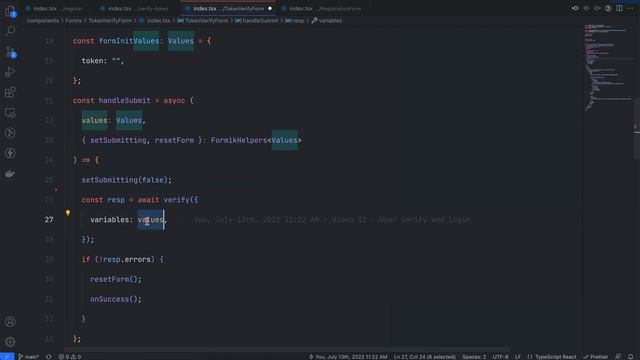640x360 pixels.
Task: Click 'Ln 27, Col 24' cursor position
Action: pos(424,356)
